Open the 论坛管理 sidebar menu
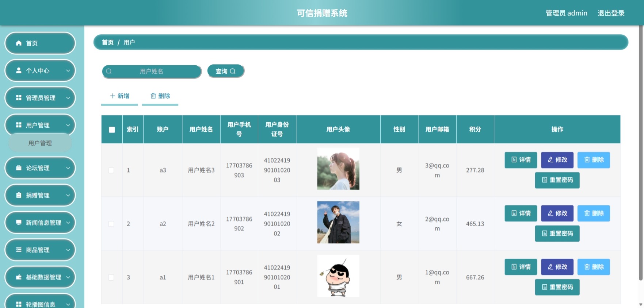The image size is (644, 308). coord(40,168)
